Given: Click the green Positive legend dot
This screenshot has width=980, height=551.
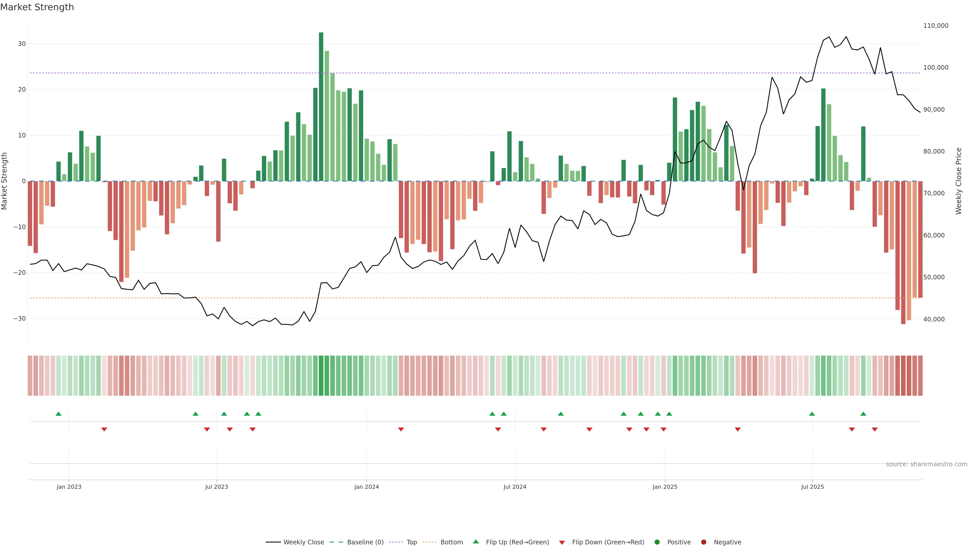Looking at the screenshot, I should tap(657, 542).
